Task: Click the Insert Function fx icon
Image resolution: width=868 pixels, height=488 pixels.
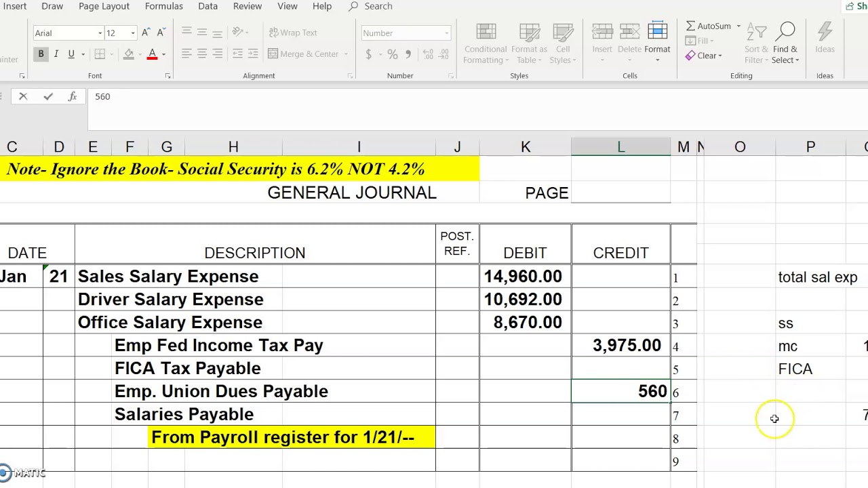Action: [x=72, y=97]
